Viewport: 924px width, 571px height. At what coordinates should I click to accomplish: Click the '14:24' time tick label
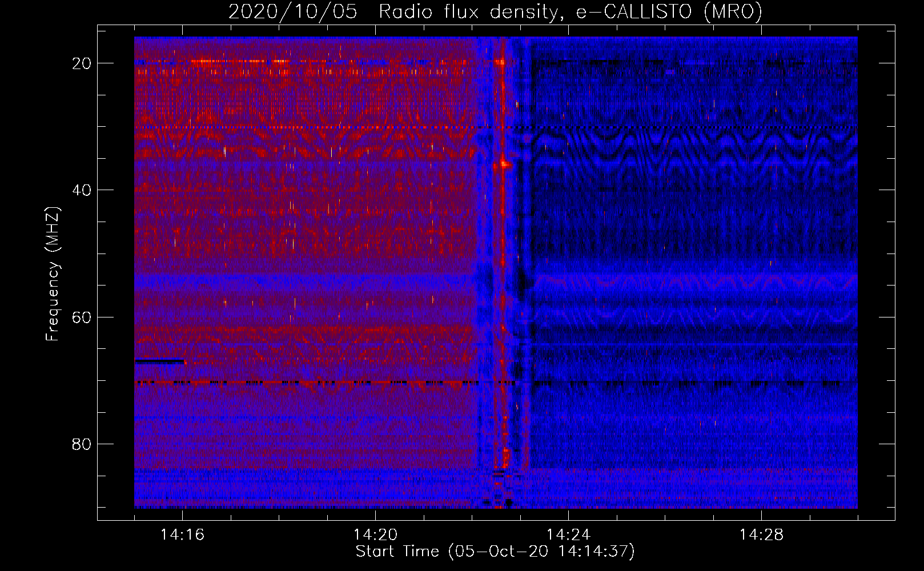(568, 534)
